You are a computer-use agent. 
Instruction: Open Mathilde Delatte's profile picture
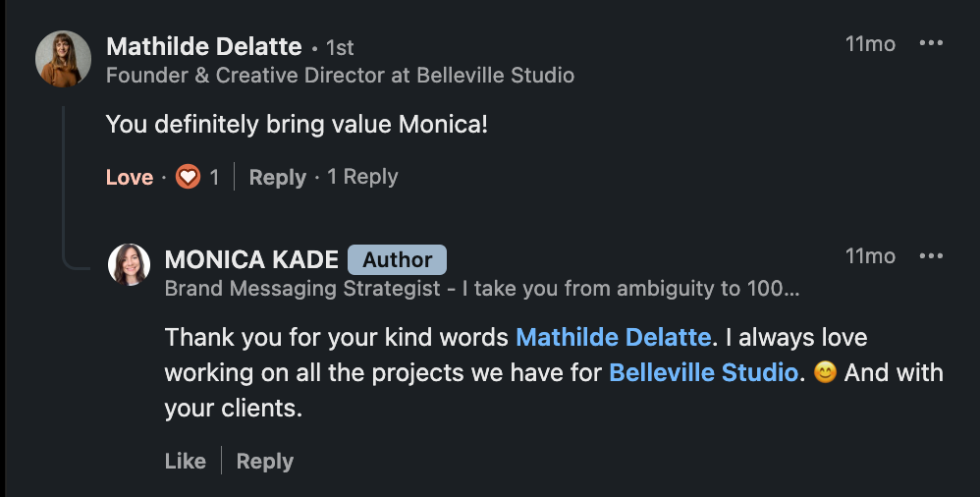tap(64, 59)
